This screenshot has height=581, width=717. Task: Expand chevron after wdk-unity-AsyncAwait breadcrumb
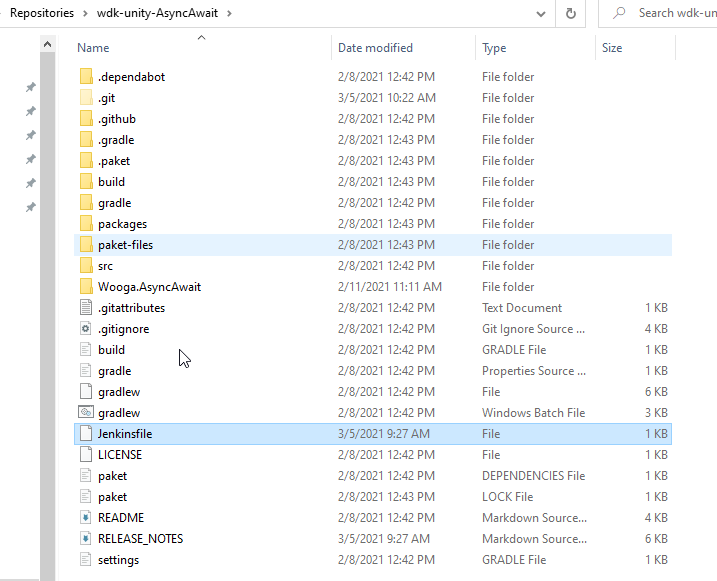(229, 13)
